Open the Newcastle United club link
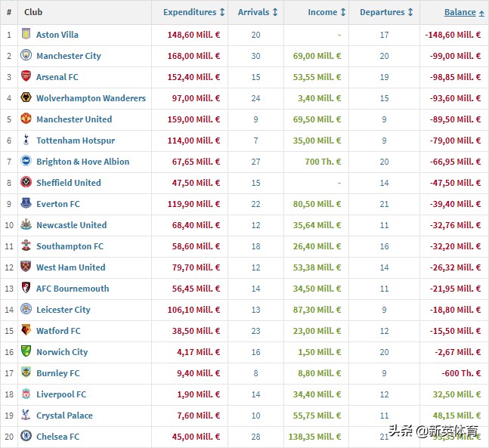The image size is (489, 448). point(71,225)
